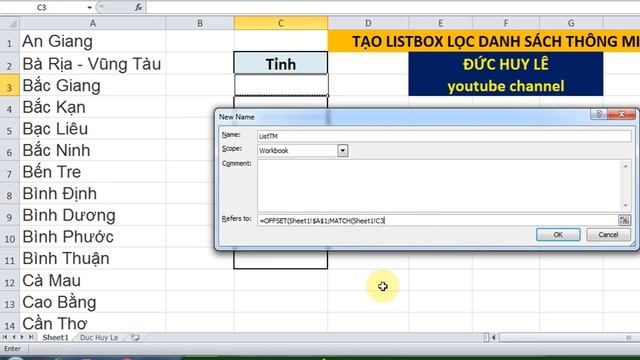Click the horizontal scrollbar track

569,338
